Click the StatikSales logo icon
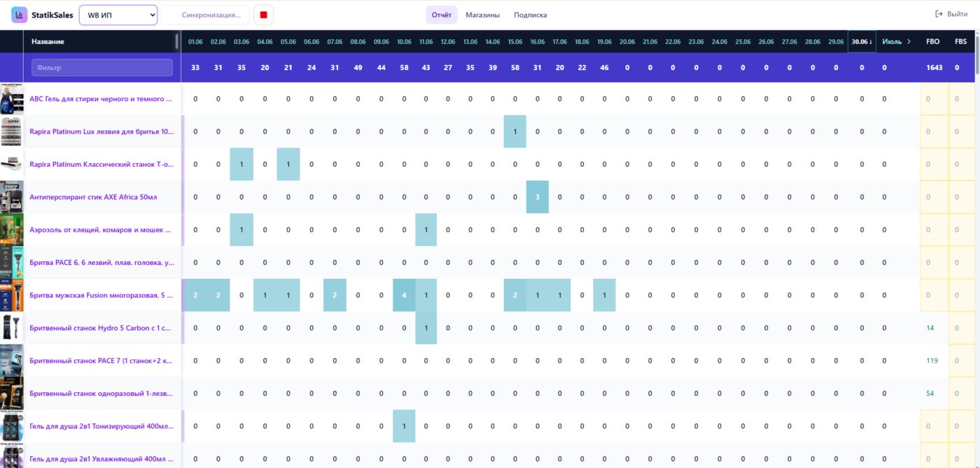Image resolution: width=980 pixels, height=468 pixels. click(20, 15)
